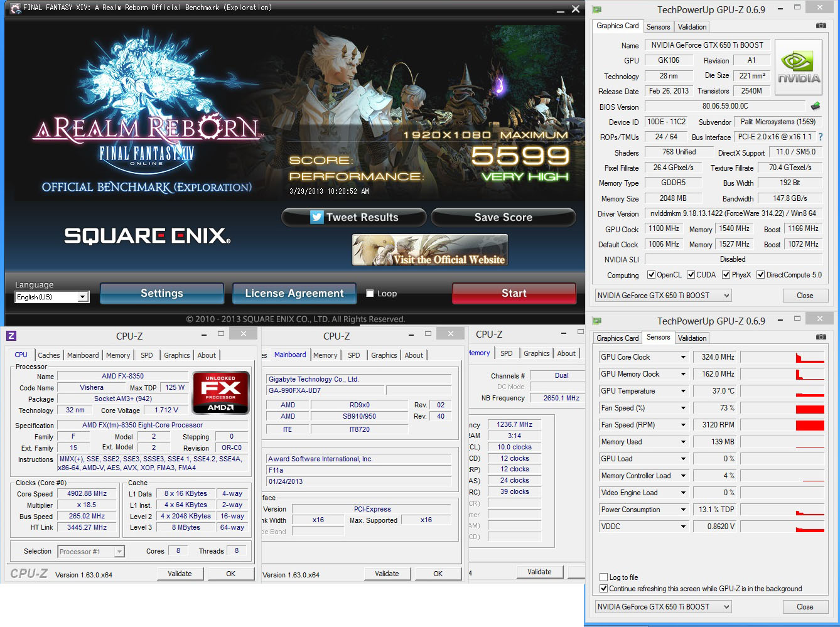This screenshot has width=840, height=627.
Task: Click the GPU-Z title icon in lower Sensors window
Action: pyautogui.click(x=597, y=321)
